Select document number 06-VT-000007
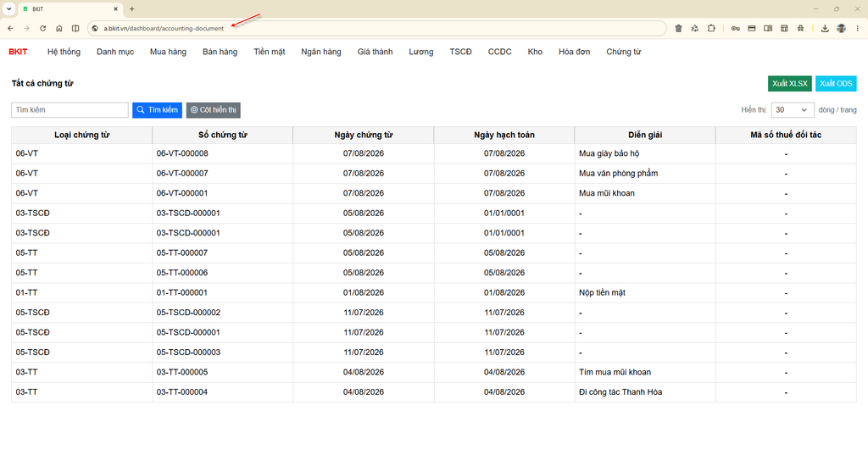Screen dimensions: 868x466 point(182,173)
